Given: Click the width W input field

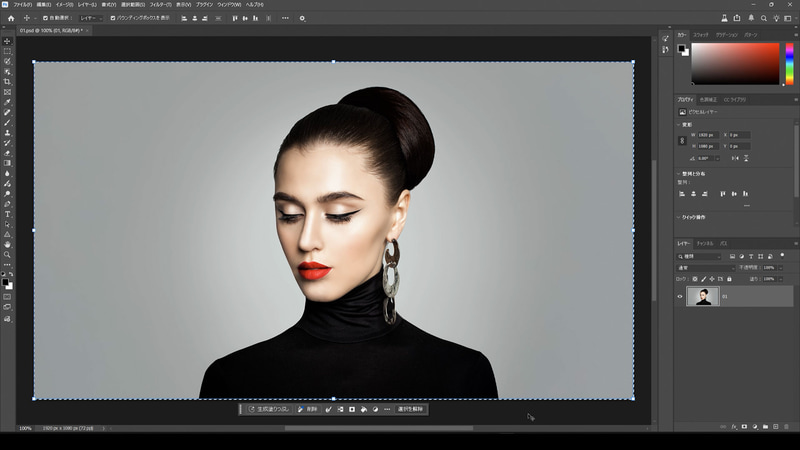Looking at the screenshot, I should pos(708,135).
